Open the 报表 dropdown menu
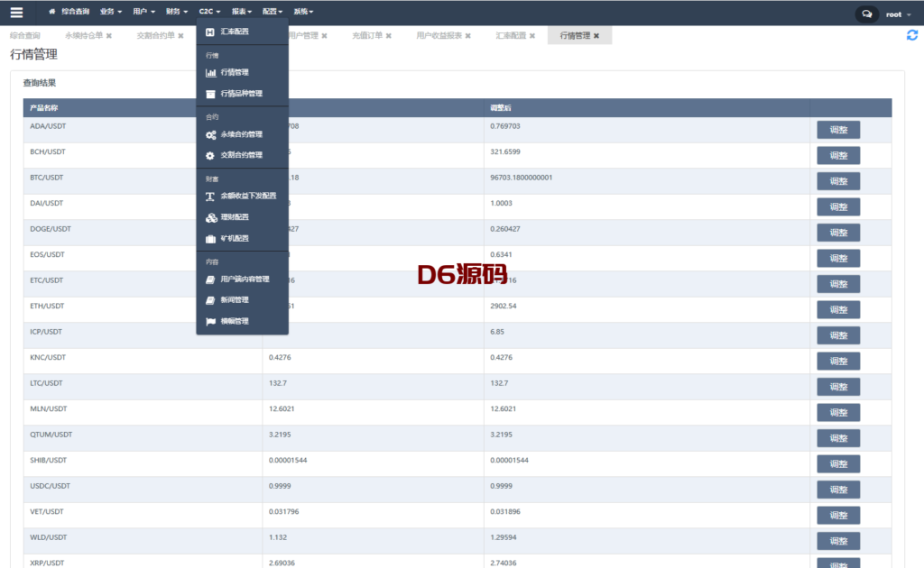 242,12
